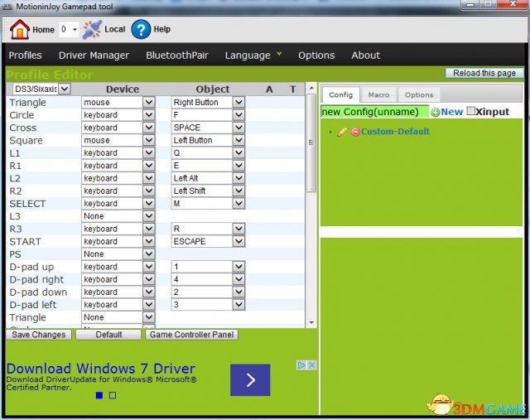The image size is (530, 420).
Task: Click the New config link
Action: tap(451, 112)
